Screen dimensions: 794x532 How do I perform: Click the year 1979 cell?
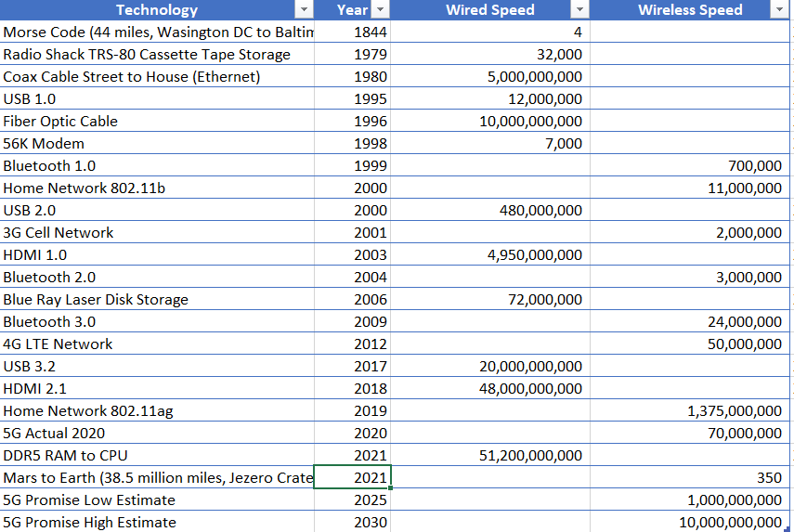(x=353, y=54)
